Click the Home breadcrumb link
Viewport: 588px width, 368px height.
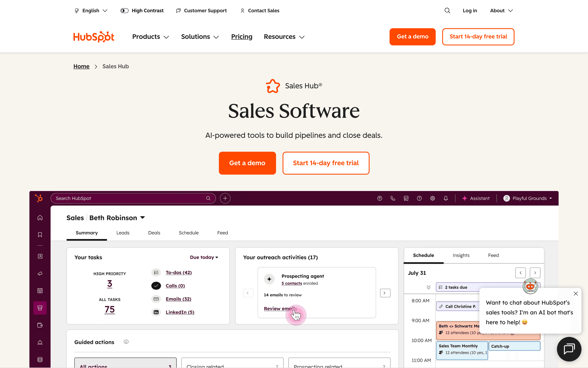(81, 66)
